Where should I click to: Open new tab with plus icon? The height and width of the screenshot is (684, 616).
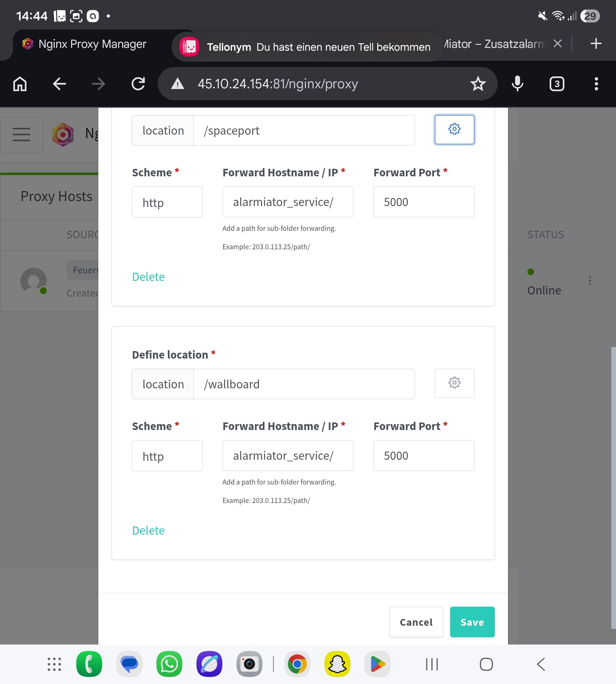(596, 43)
